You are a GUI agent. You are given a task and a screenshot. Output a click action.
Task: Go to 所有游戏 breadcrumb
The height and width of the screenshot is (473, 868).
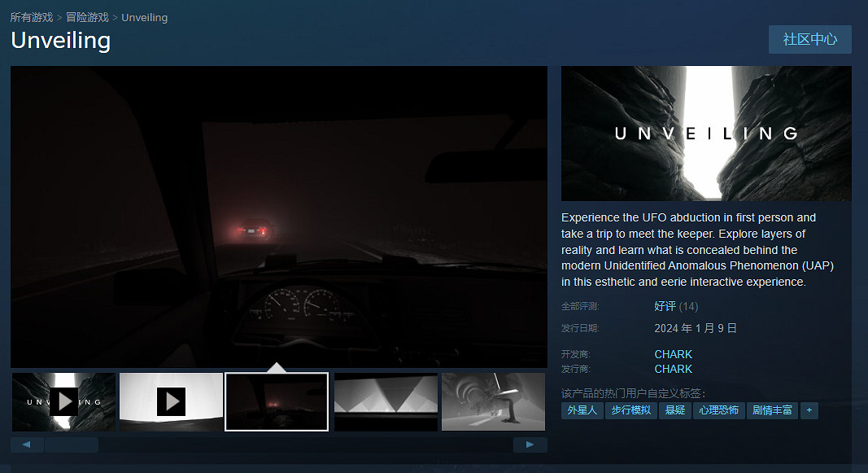(32, 17)
